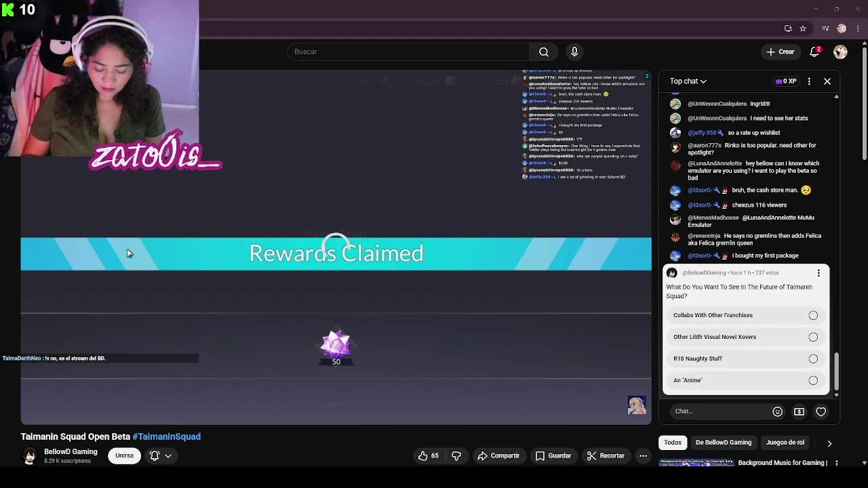Select the De BellowD Gaming chip

724,443
